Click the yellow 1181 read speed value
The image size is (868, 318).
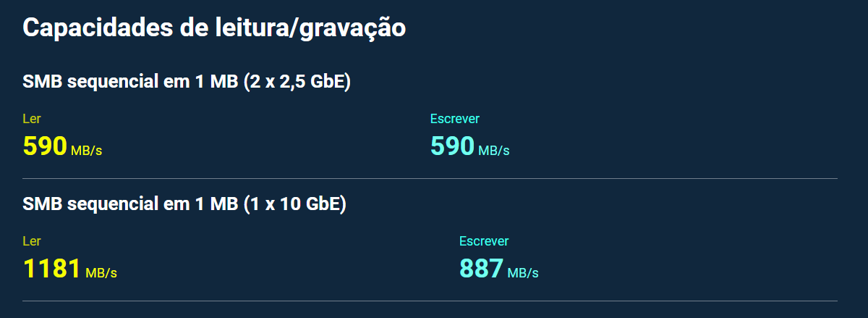click(x=51, y=269)
